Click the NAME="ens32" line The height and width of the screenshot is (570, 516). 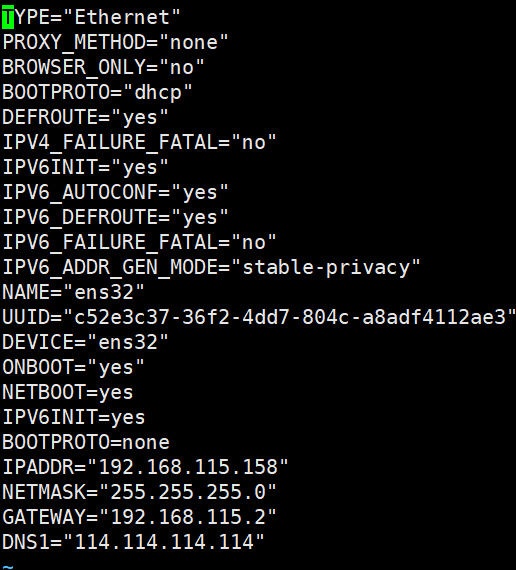pyautogui.click(x=73, y=292)
